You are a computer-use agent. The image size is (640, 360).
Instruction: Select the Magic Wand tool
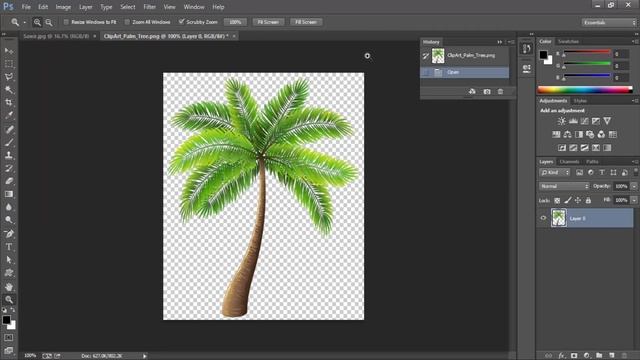point(9,90)
